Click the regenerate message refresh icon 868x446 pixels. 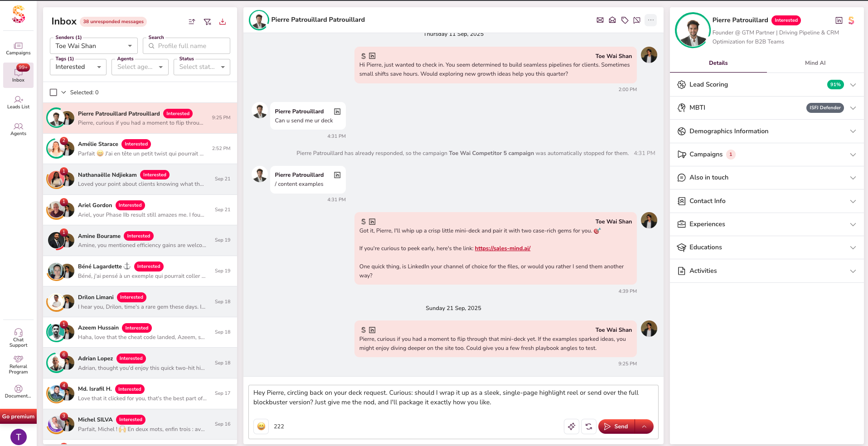589,427
